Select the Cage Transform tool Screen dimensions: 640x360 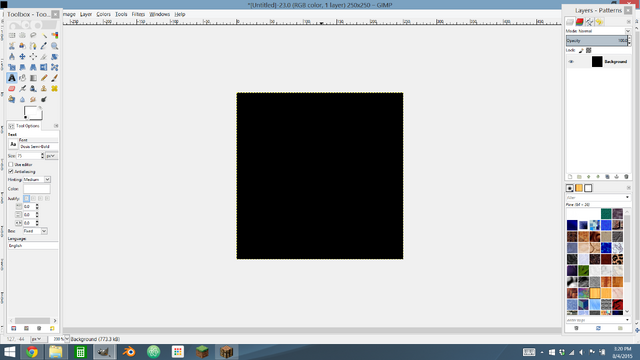click(x=54, y=67)
